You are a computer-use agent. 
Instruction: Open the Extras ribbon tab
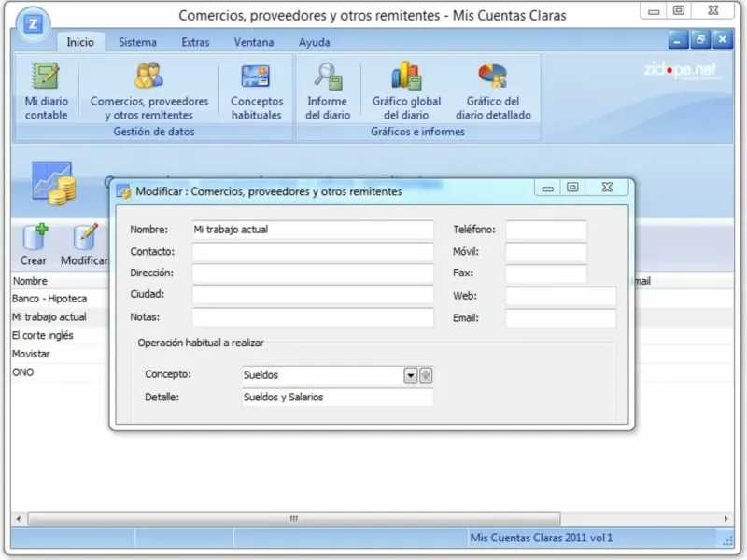(195, 42)
